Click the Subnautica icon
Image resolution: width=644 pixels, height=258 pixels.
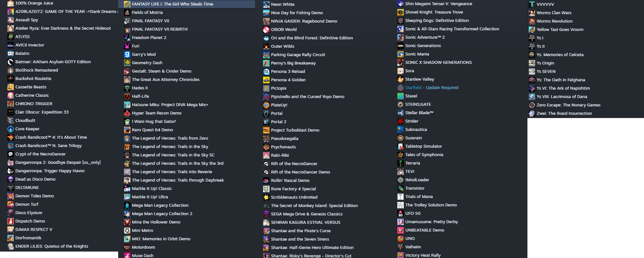click(x=401, y=130)
